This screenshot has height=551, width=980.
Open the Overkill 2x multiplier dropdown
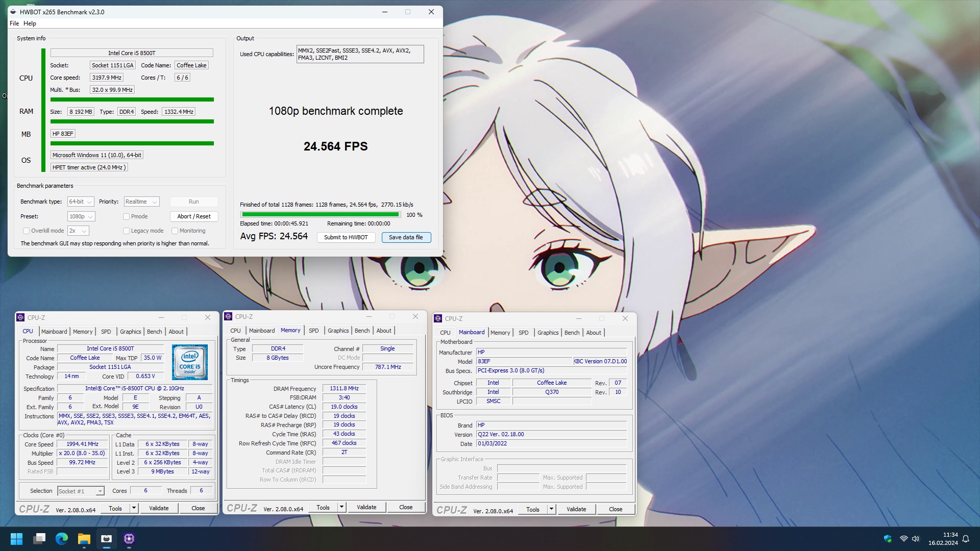[x=78, y=231]
